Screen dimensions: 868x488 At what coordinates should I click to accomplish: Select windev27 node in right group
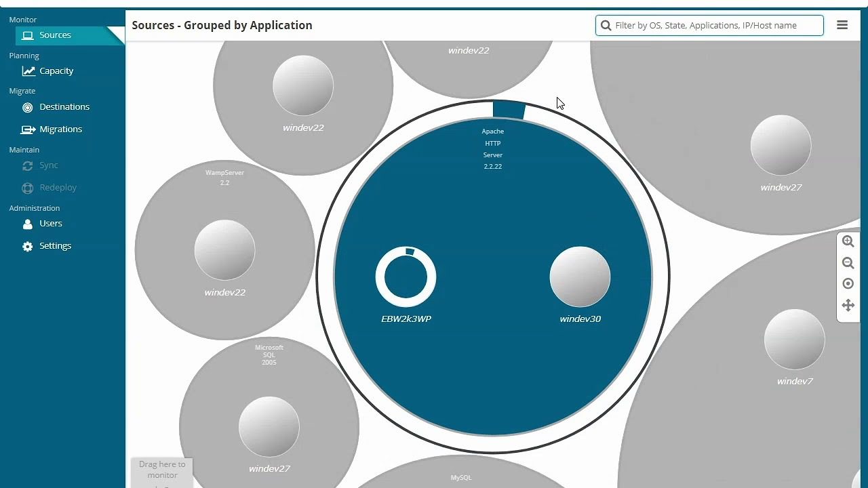point(781,145)
